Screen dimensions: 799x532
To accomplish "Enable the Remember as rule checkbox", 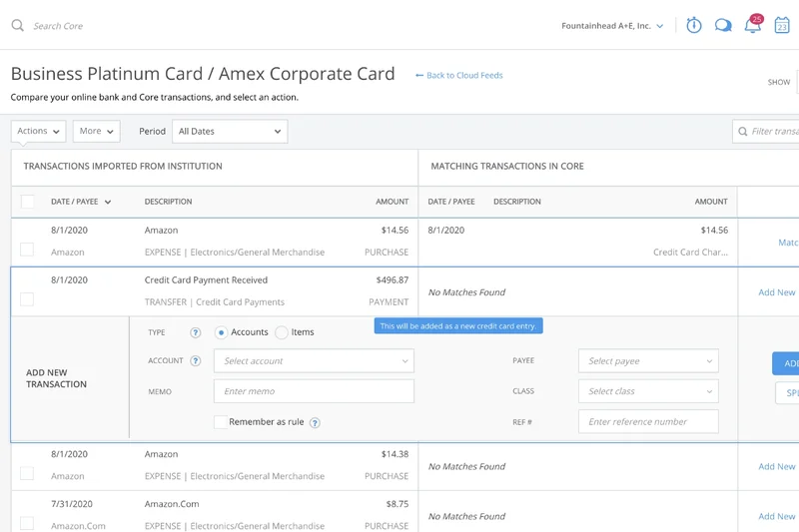I will (x=220, y=422).
